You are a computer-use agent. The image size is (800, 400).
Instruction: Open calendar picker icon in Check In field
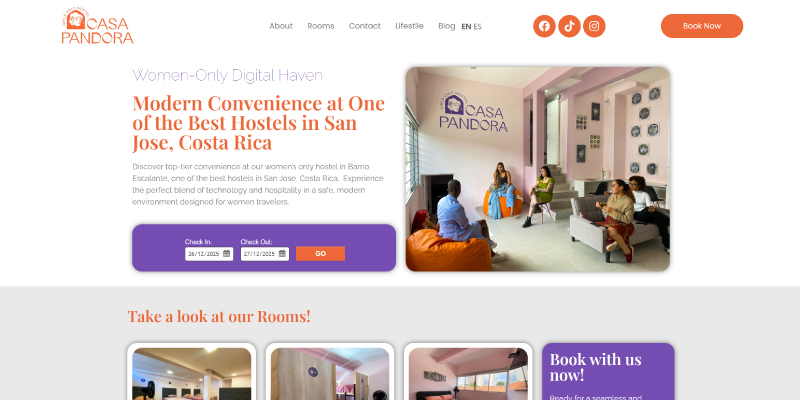tap(227, 254)
